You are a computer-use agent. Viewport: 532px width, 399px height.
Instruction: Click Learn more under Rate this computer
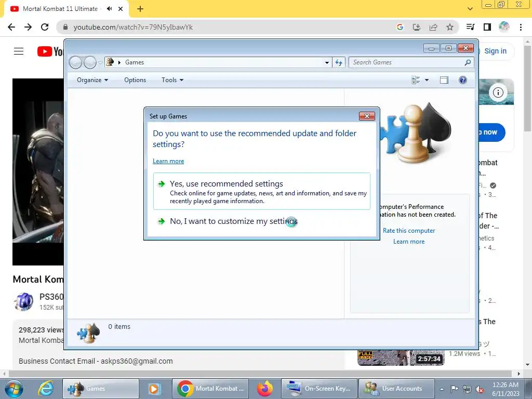coord(409,242)
